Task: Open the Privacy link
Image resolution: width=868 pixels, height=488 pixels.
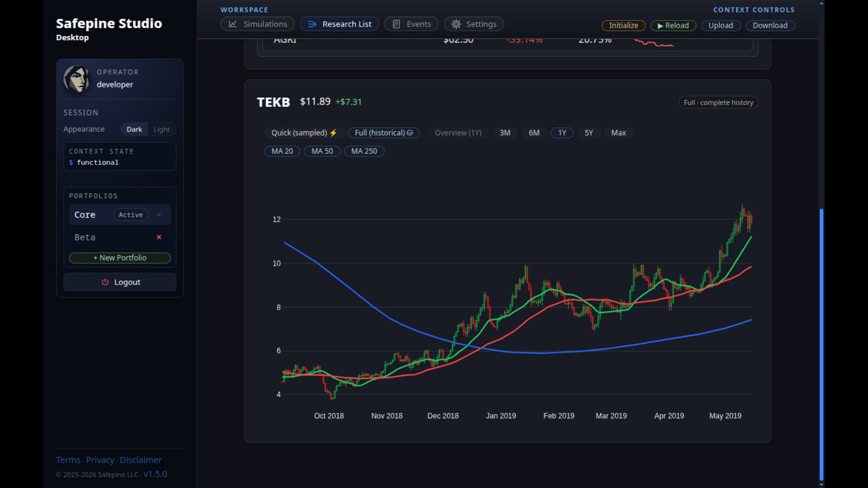Action: point(100,460)
